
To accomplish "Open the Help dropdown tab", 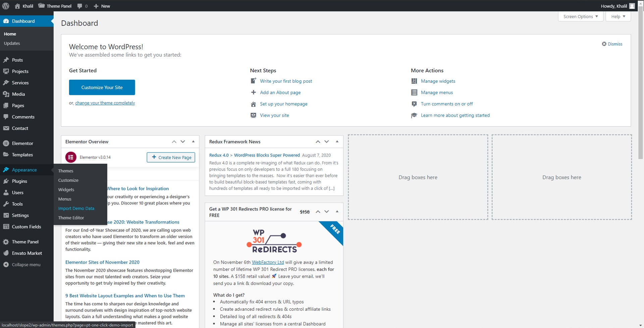I will (x=618, y=16).
